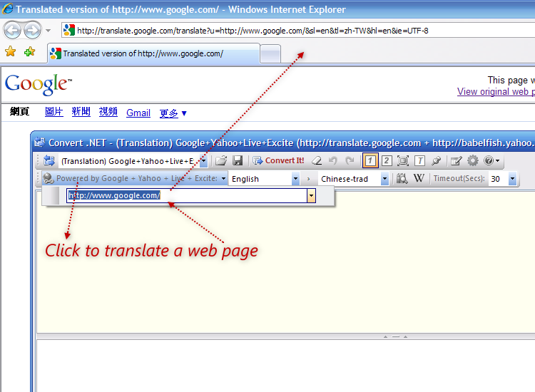Click the browser Back button
Screen dimensions: 535x392
pos(12,31)
